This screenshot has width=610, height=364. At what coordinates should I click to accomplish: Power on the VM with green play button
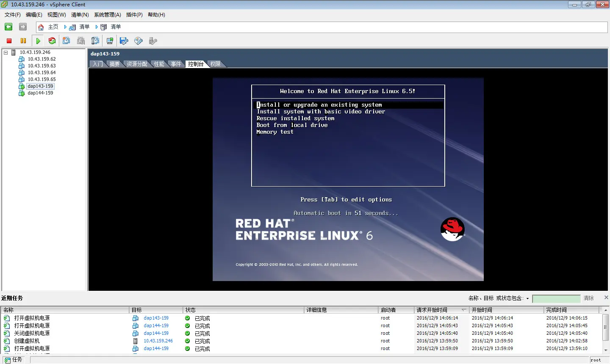pyautogui.click(x=38, y=41)
